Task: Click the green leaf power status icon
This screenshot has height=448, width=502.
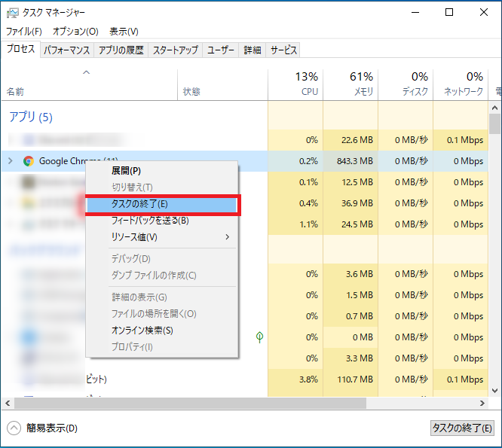Action: click(259, 337)
